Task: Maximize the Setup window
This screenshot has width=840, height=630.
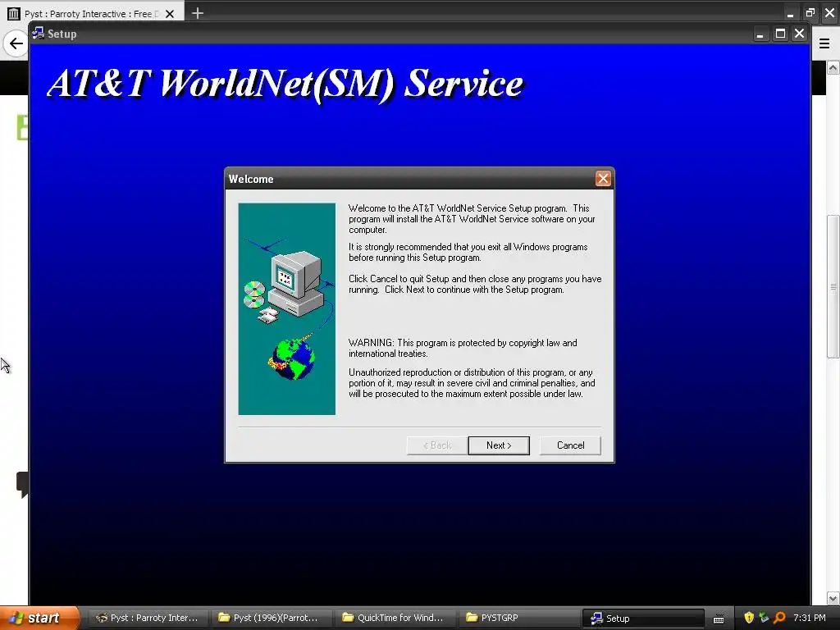Action: [781, 34]
